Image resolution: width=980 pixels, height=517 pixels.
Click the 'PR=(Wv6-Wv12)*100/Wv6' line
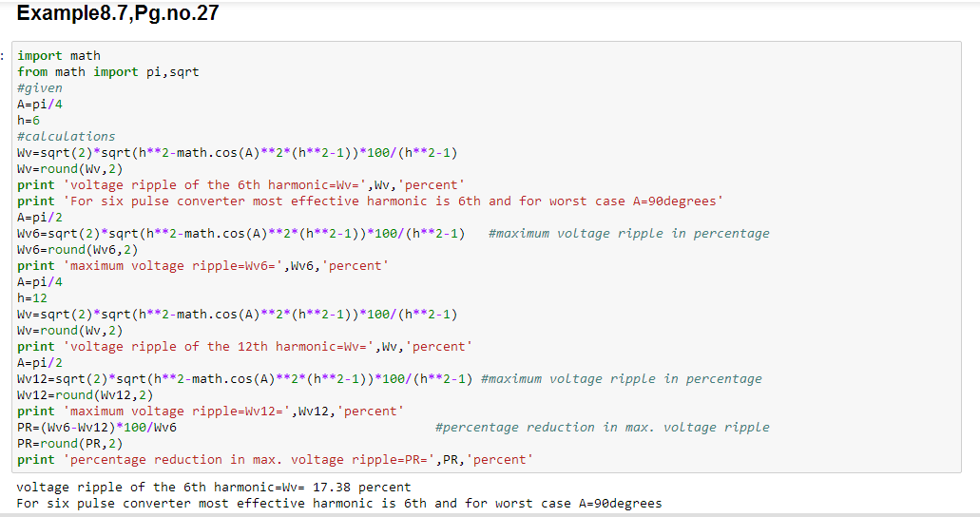point(97,427)
